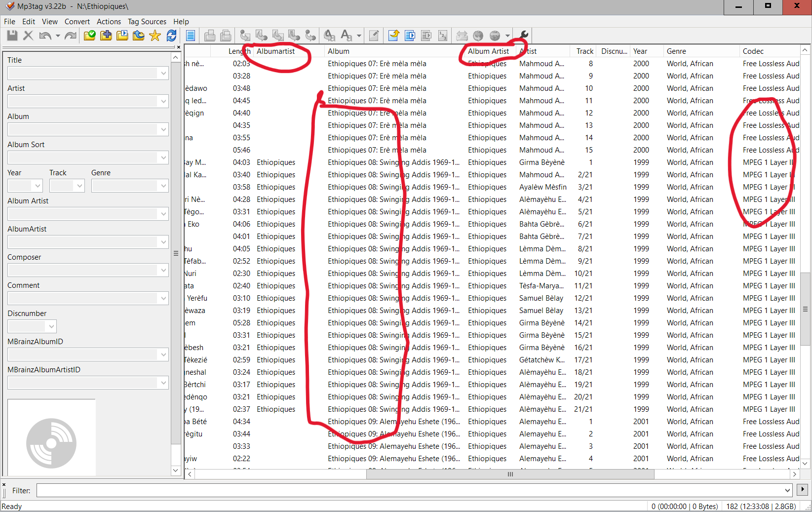
Task: Click the Extended tags pencil icon
Action: click(374, 36)
